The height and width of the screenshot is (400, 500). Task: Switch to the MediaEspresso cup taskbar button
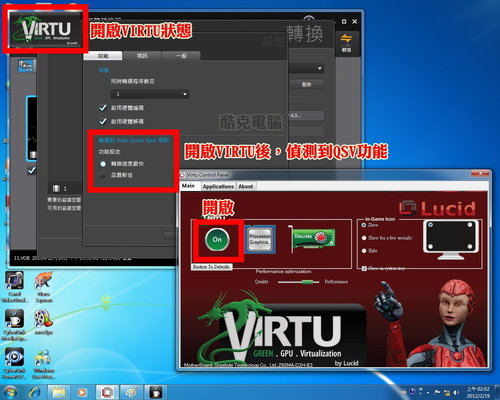[156, 392]
